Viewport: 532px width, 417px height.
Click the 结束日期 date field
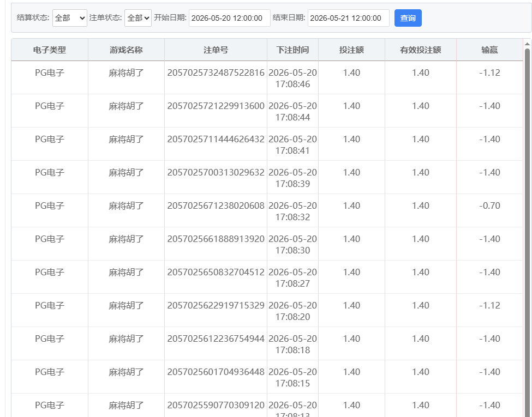(x=348, y=18)
